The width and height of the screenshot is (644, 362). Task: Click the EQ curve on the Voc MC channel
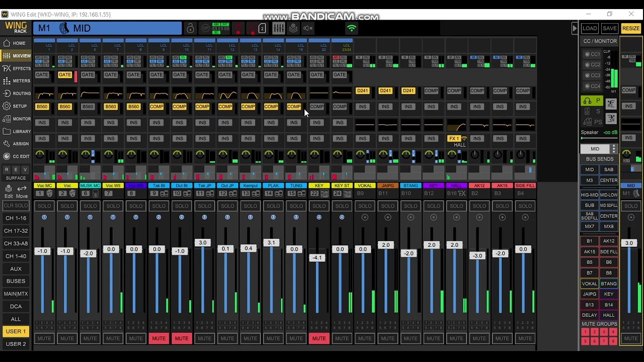click(x=44, y=93)
